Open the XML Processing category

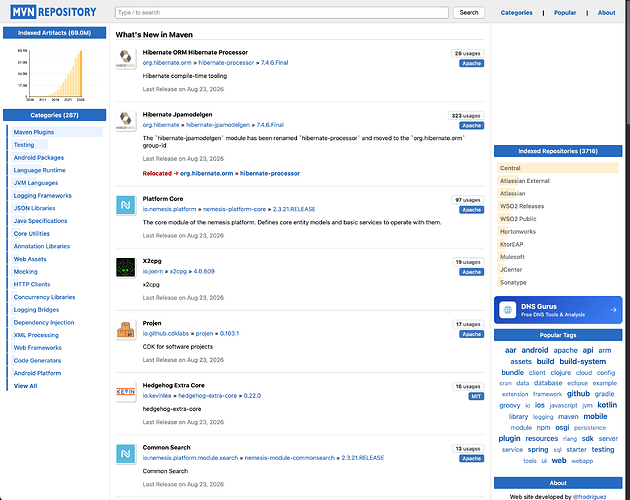[36, 335]
